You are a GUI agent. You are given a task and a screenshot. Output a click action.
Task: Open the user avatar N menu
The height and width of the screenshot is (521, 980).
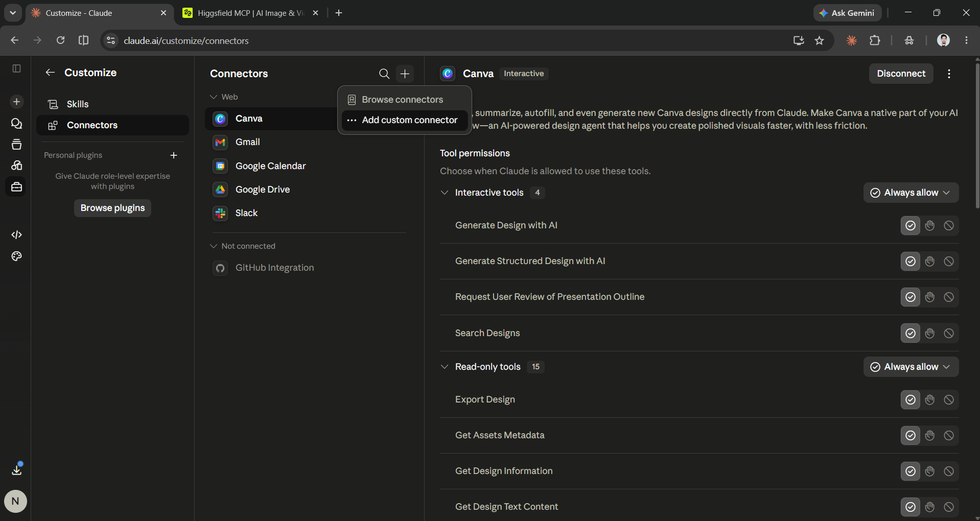pos(15,501)
